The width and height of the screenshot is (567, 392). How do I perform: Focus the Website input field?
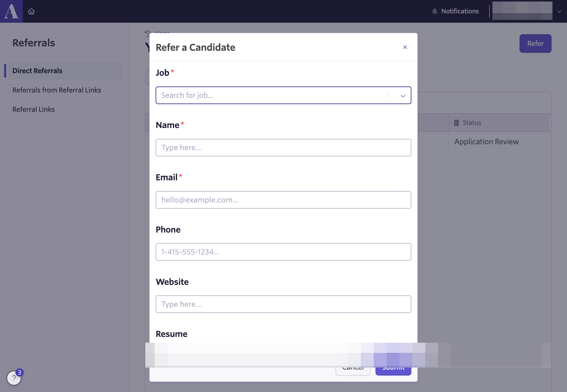tap(283, 304)
